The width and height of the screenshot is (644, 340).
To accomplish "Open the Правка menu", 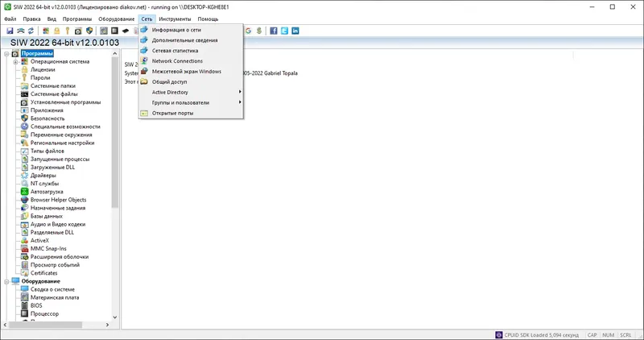I will pos(31,19).
